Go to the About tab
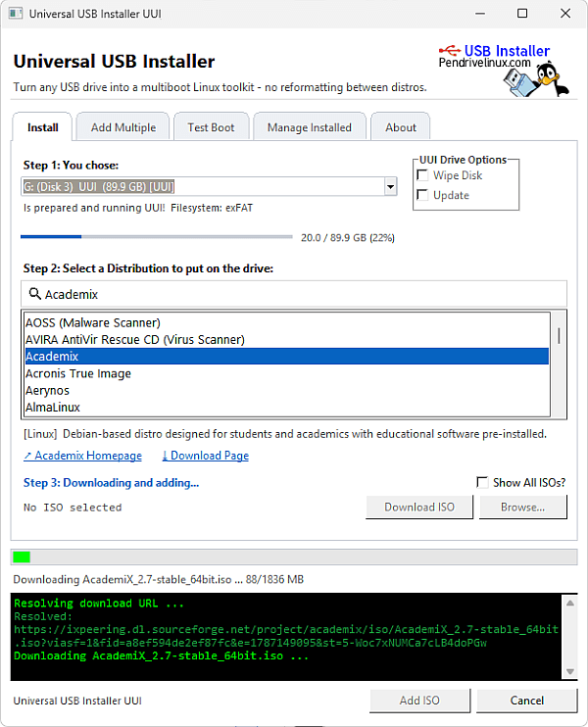 401,127
